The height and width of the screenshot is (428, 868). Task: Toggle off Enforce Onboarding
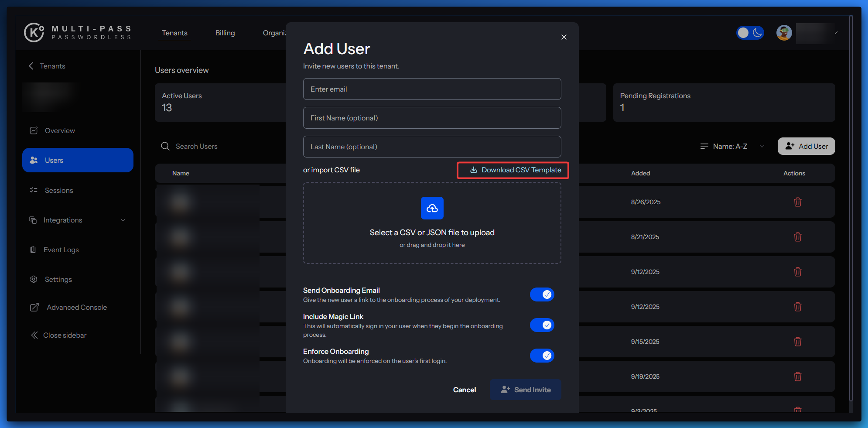point(542,356)
